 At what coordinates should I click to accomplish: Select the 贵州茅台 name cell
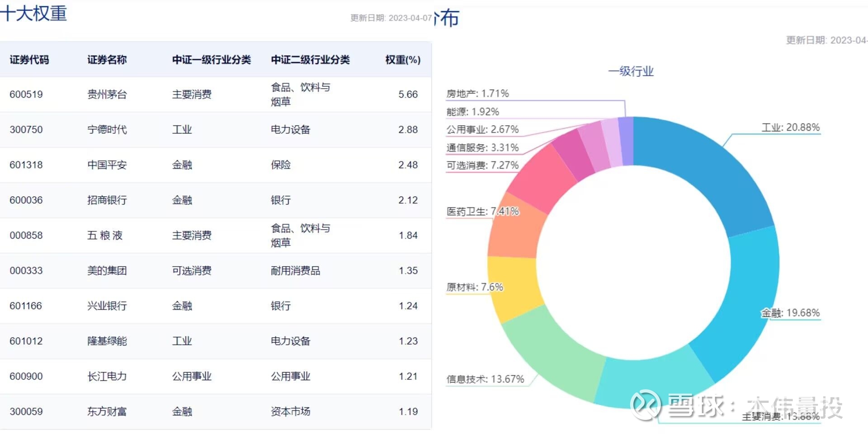(x=107, y=94)
